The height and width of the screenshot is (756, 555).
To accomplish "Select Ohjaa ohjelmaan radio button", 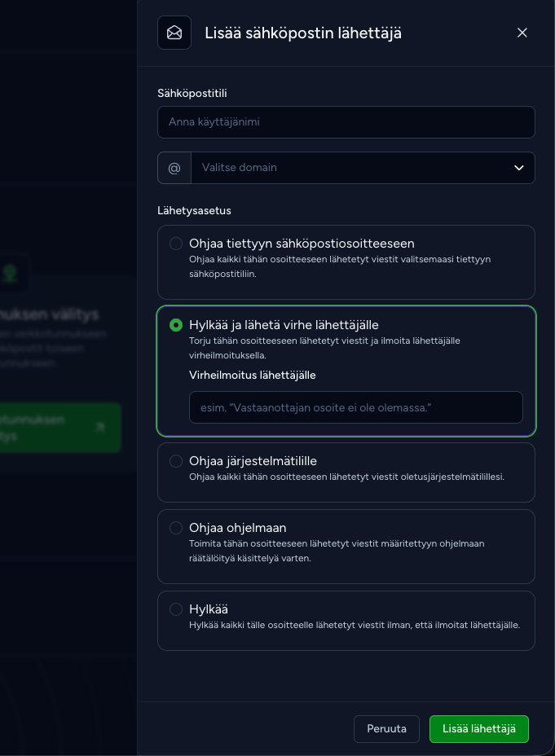I will click(176, 527).
